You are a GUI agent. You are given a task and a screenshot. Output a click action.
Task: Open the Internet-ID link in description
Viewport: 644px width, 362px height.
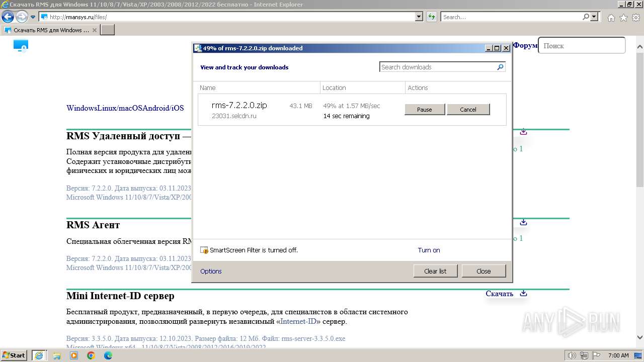(298, 321)
